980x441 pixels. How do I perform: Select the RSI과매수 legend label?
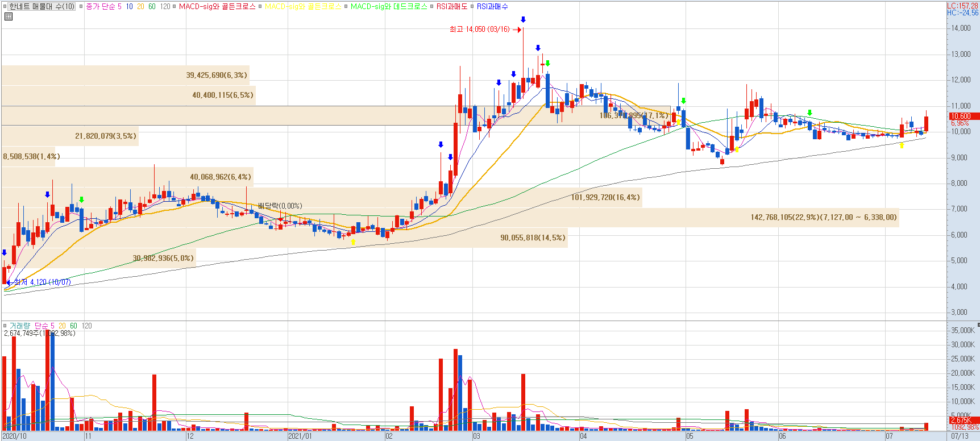point(492,6)
